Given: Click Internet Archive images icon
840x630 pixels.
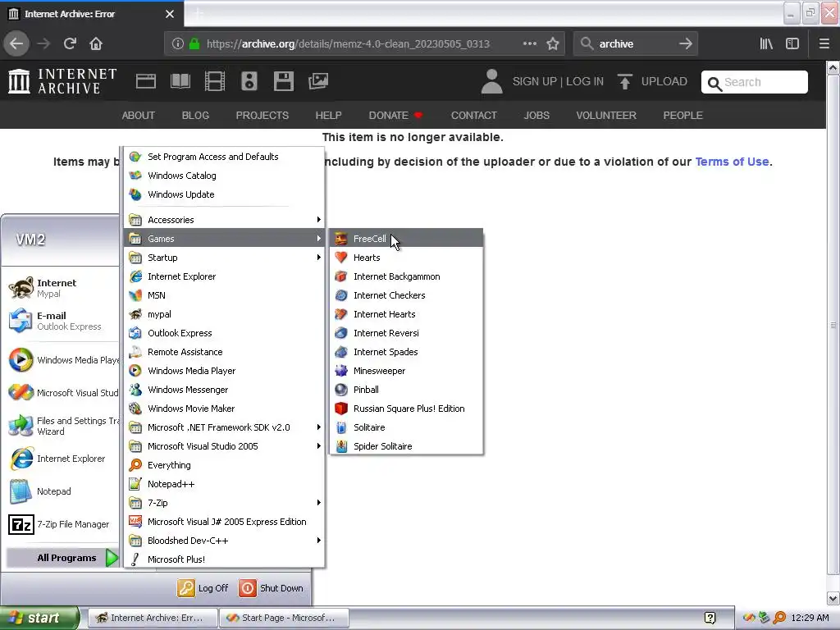Looking at the screenshot, I should (x=318, y=81).
